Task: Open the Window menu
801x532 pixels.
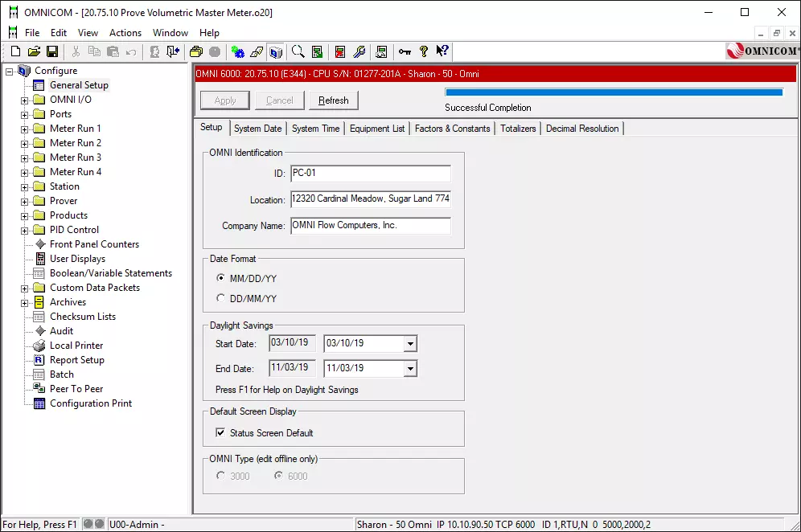Action: pyautogui.click(x=170, y=33)
